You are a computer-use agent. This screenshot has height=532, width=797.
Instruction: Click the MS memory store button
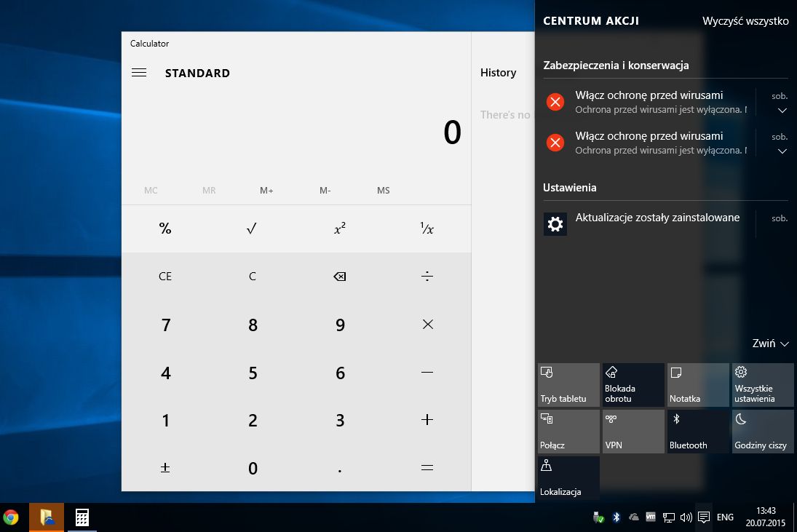(x=384, y=190)
